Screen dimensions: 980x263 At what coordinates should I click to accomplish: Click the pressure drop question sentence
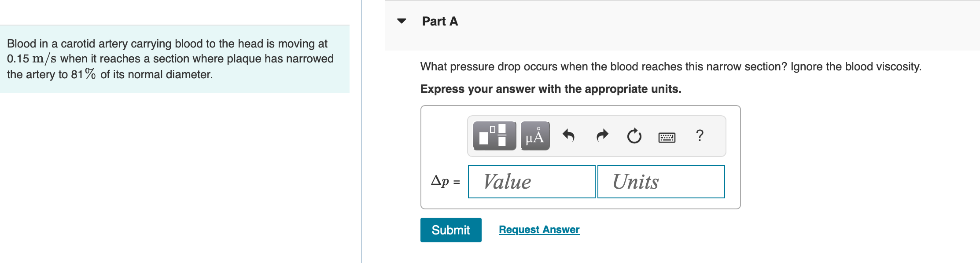[671, 66]
